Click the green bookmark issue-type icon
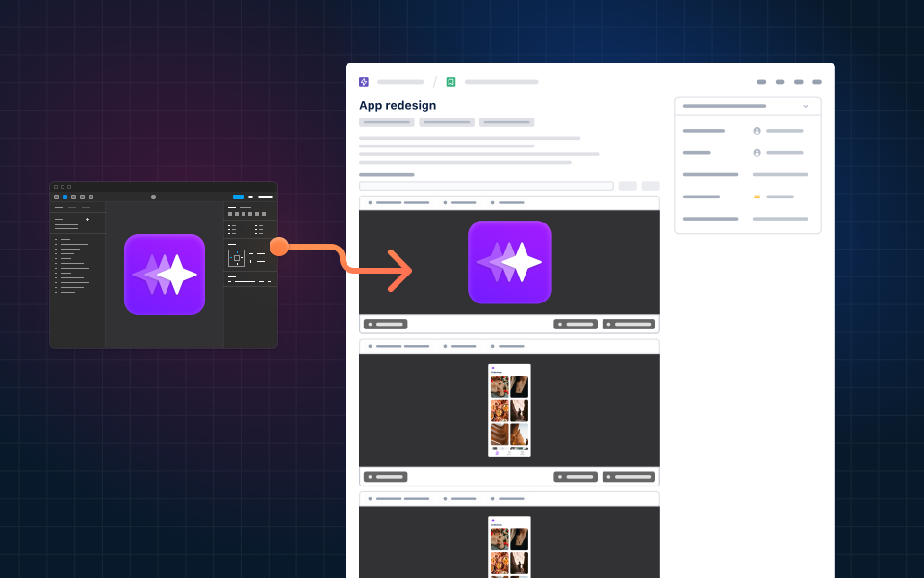 click(x=450, y=82)
